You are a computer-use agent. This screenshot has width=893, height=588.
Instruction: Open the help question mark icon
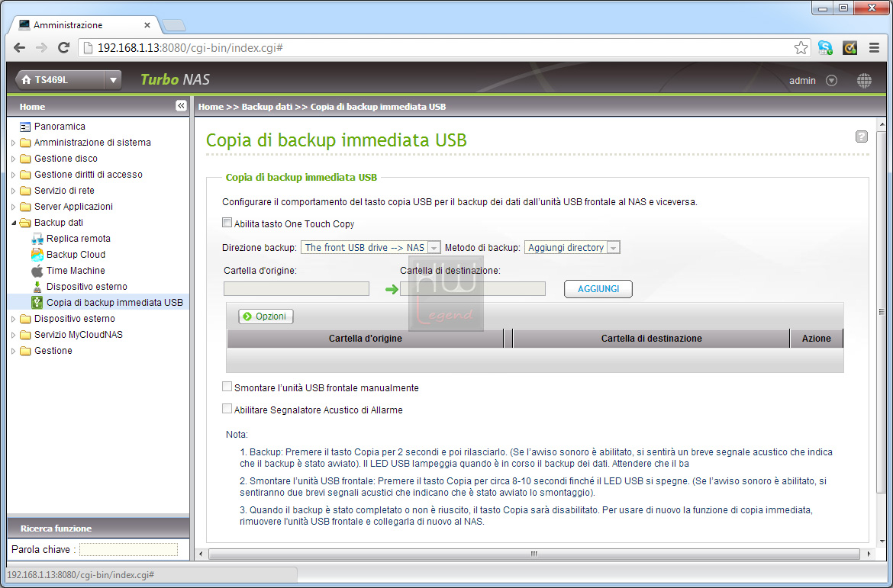coord(862,137)
